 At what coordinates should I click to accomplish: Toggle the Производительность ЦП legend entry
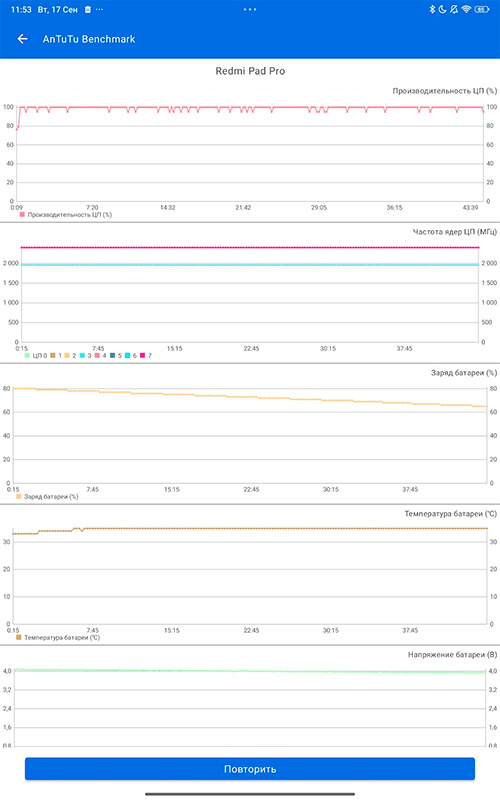click(x=66, y=215)
